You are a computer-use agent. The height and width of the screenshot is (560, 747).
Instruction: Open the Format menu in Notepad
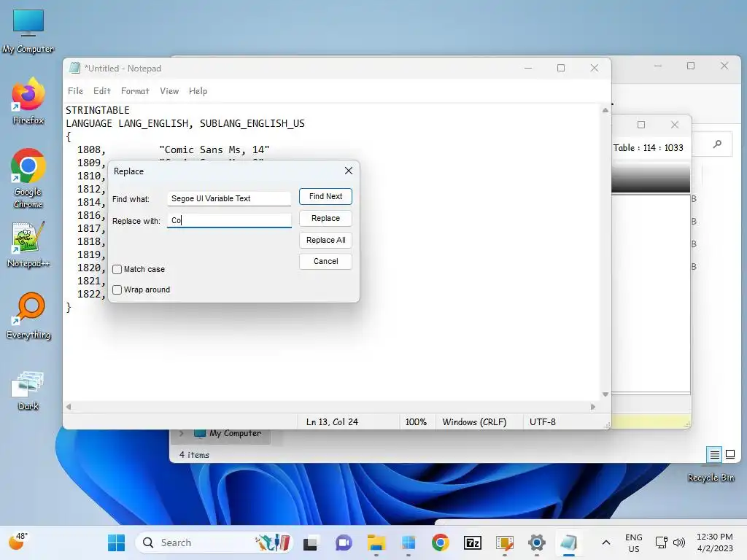tap(135, 91)
